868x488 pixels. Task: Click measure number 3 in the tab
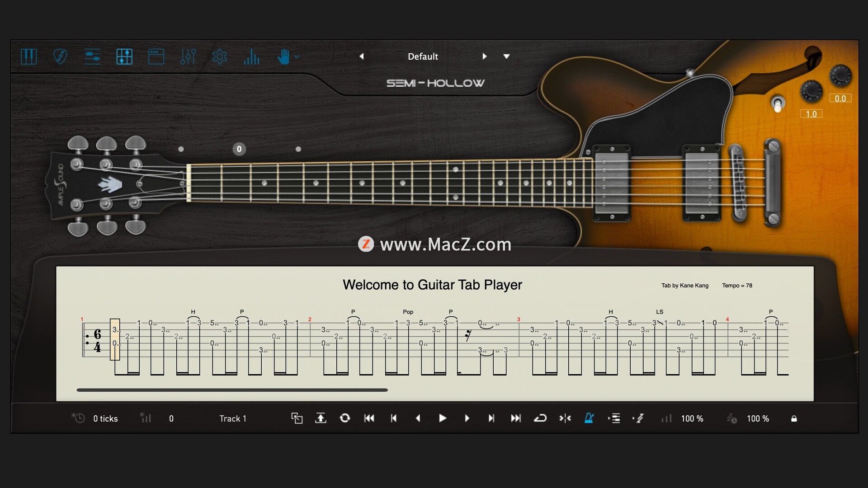[x=519, y=319]
